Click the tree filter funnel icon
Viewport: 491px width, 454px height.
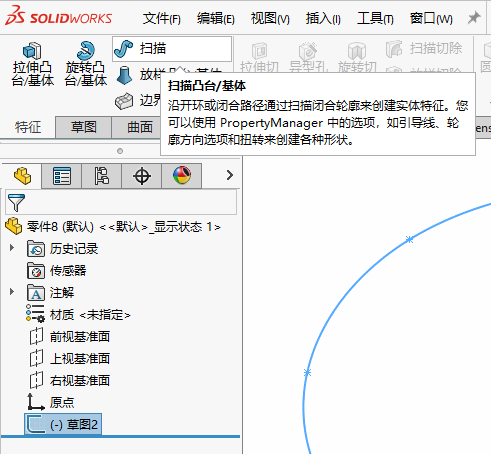16,202
